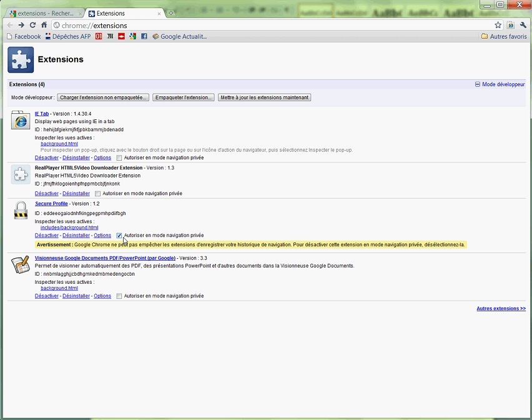Uninstall the Secure Profile extension
Viewport: 532px width, 420px height.
click(x=76, y=235)
